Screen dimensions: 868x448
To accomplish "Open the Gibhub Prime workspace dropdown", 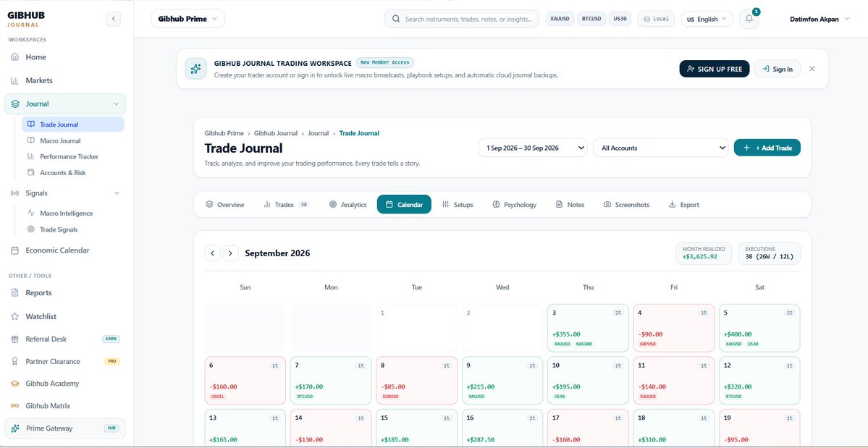I will (x=188, y=19).
